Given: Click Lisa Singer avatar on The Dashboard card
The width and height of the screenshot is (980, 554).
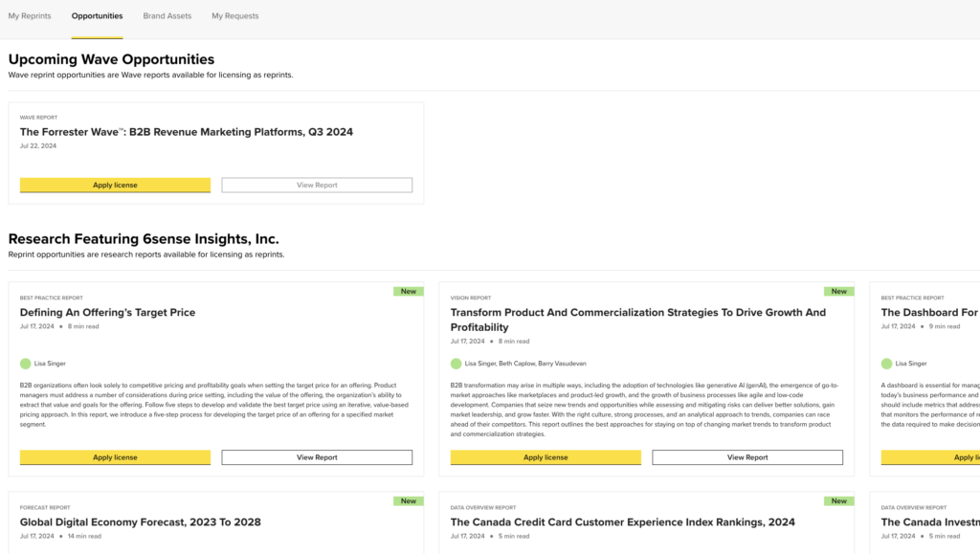Looking at the screenshot, I should [x=886, y=364].
